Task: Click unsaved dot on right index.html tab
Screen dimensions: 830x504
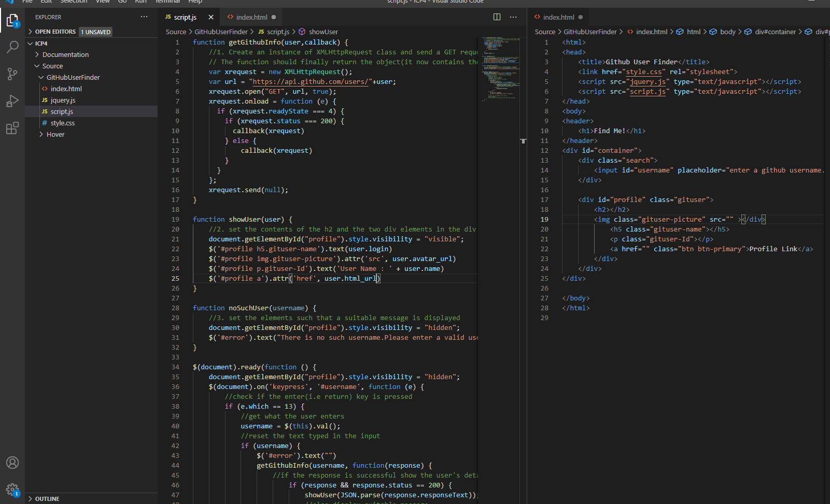Action: tap(581, 17)
